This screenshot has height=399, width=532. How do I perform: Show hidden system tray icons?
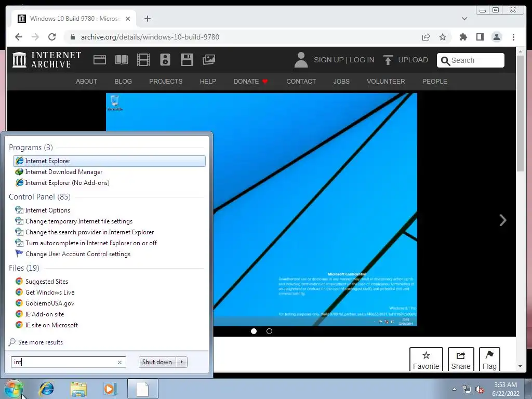(x=454, y=389)
